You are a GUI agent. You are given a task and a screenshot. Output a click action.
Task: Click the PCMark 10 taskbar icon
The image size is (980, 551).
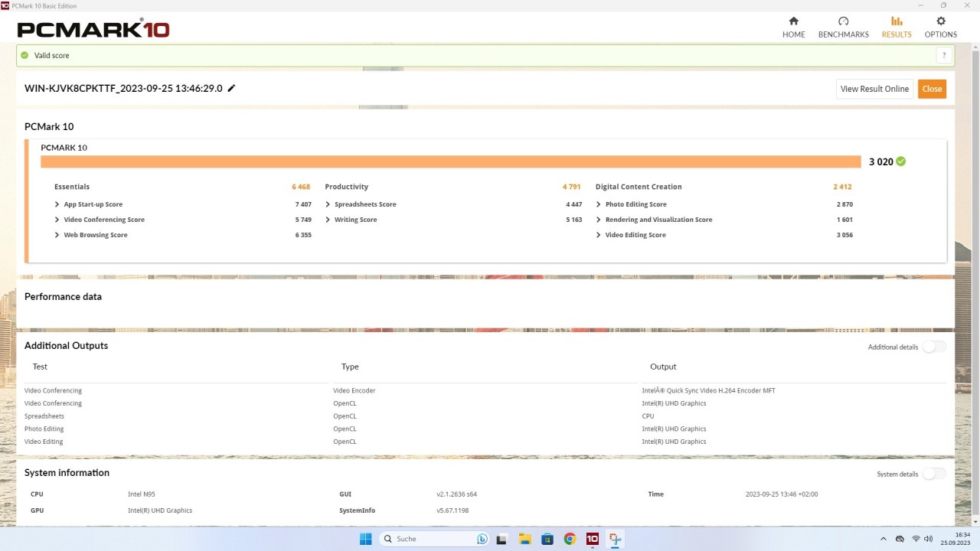click(x=592, y=539)
